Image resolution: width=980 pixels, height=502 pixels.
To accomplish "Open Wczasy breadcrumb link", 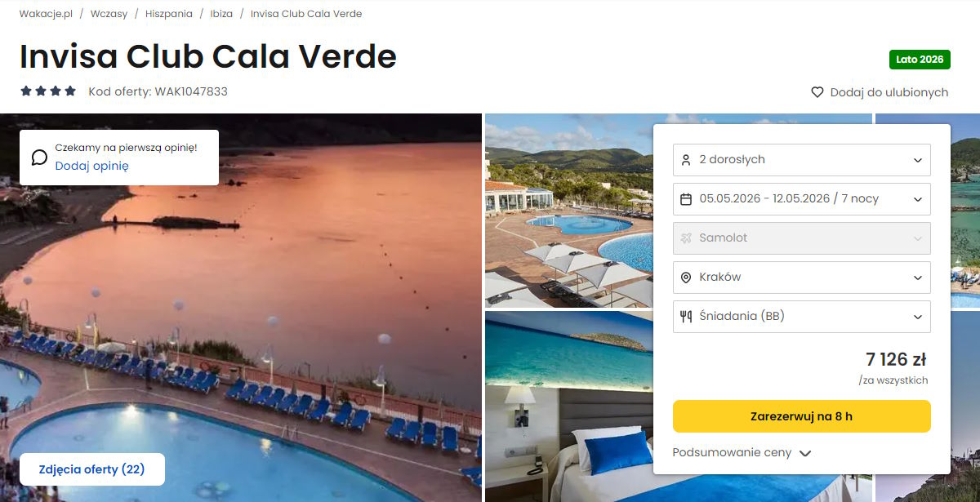I will [109, 14].
